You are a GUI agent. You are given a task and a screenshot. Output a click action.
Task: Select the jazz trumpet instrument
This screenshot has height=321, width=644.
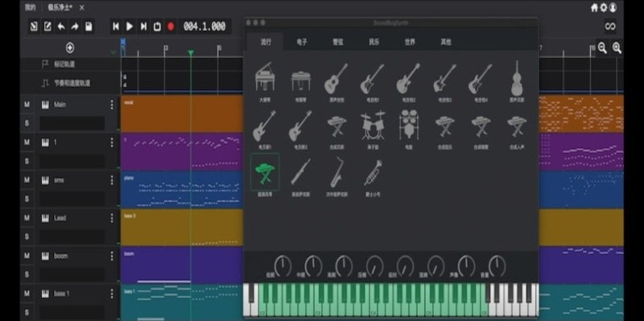pos(373,172)
